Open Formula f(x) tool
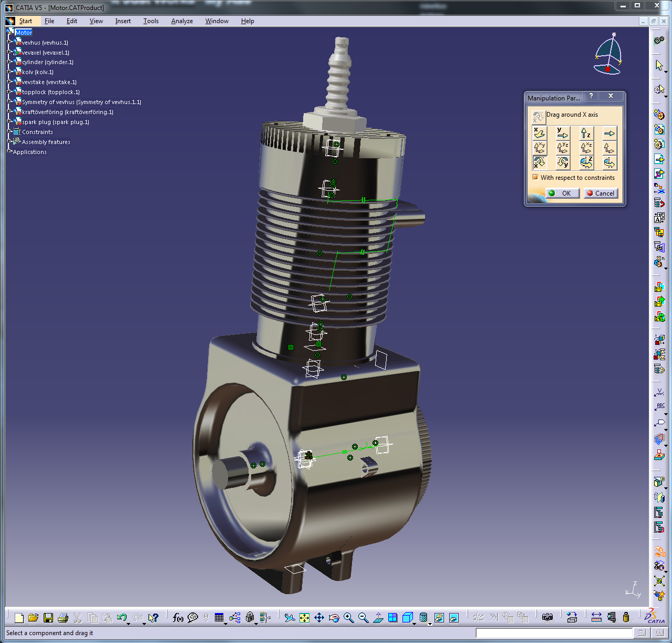672x643 pixels. (x=178, y=618)
